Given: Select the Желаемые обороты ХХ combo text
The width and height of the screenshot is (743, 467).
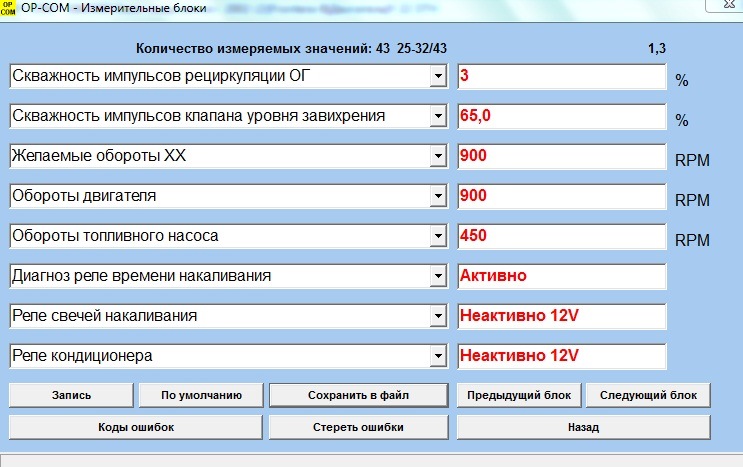Looking at the screenshot, I should (99, 156).
